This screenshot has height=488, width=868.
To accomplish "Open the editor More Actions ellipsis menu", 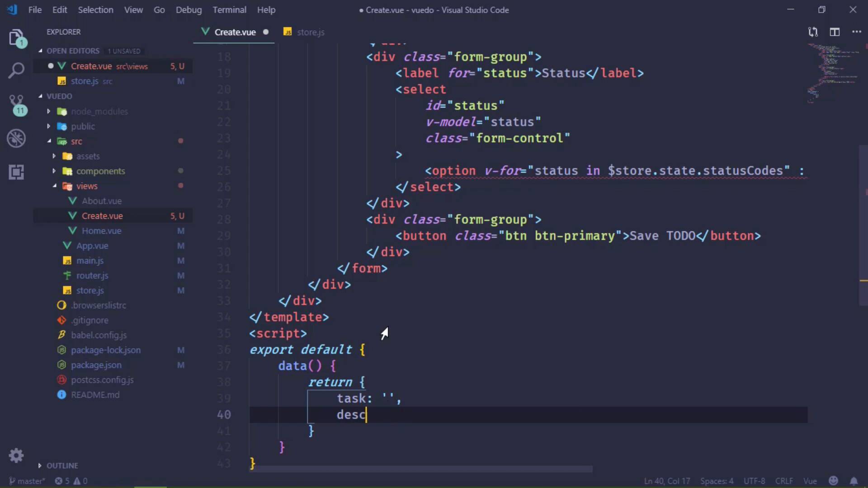I will point(856,32).
